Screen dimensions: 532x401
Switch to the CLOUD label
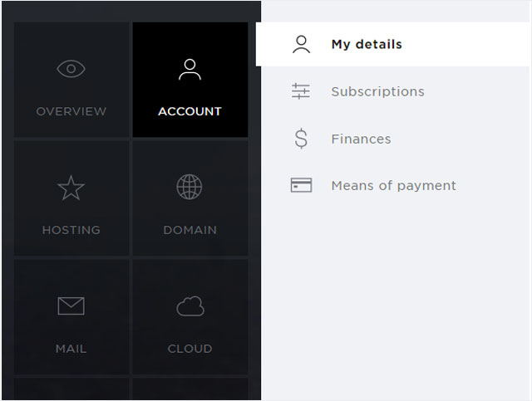[x=190, y=349]
